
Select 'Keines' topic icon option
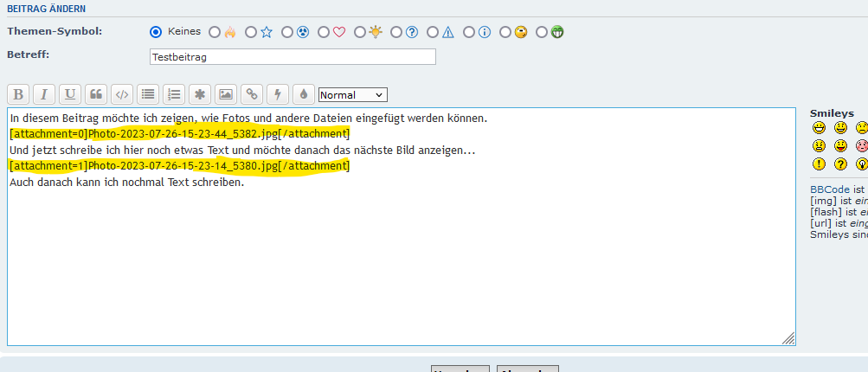pos(156,32)
